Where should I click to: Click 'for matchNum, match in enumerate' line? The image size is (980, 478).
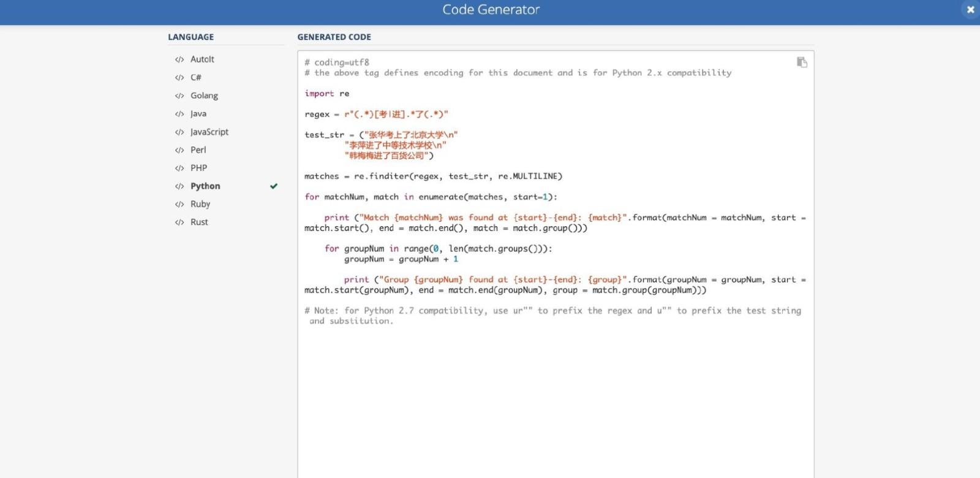pos(431,197)
